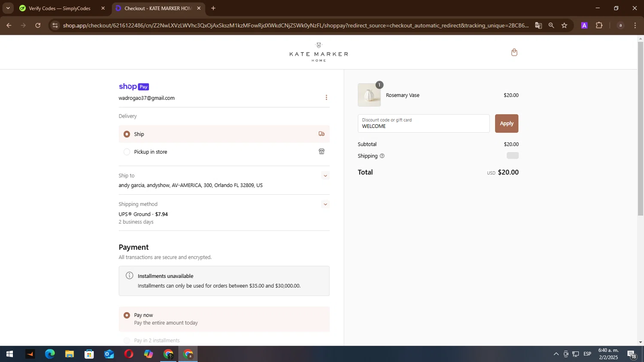644x362 pixels.
Task: Open the Chrome profile avatar
Action: (620, 25)
